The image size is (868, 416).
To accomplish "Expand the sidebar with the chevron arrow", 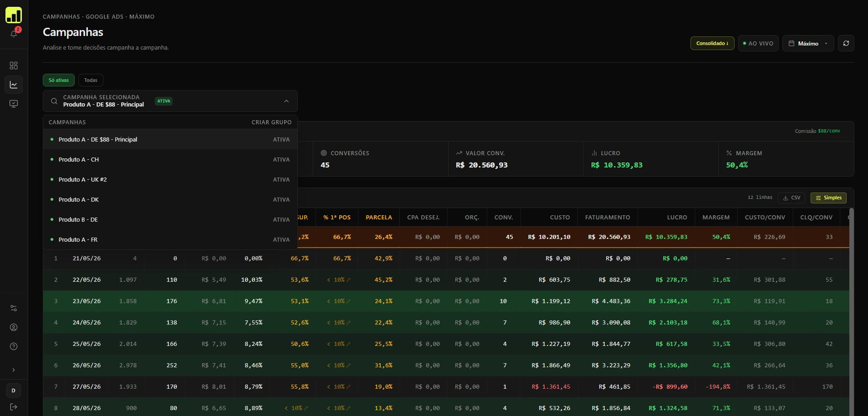I will pos(14,370).
